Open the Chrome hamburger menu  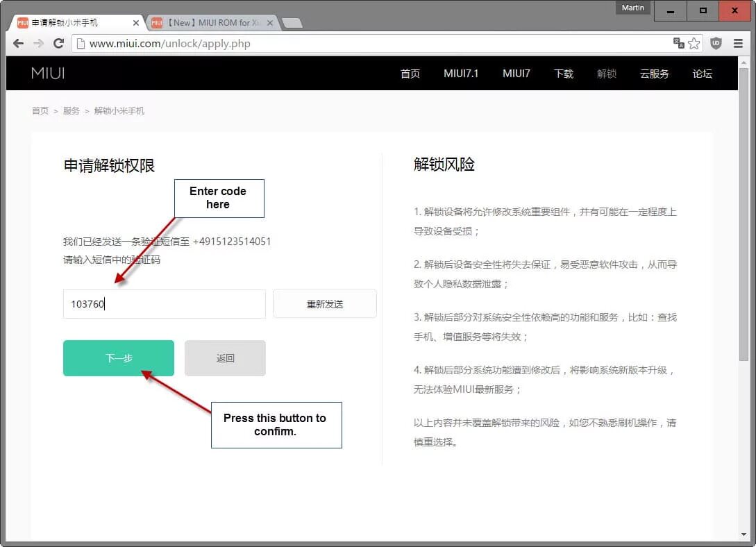tap(738, 43)
